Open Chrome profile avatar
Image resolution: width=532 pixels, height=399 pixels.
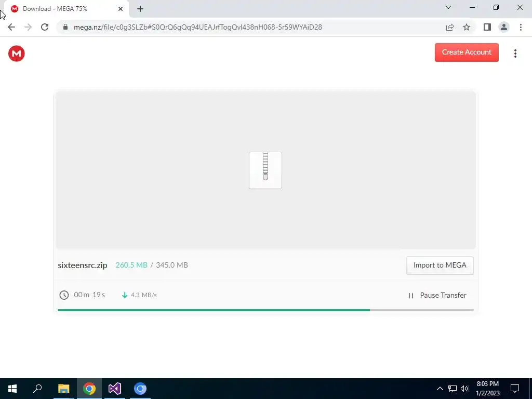point(504,27)
